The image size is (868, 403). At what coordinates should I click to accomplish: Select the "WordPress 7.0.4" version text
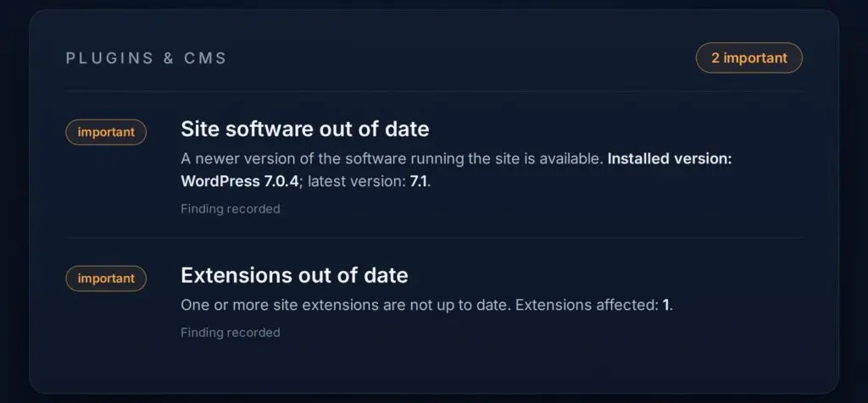pos(240,182)
